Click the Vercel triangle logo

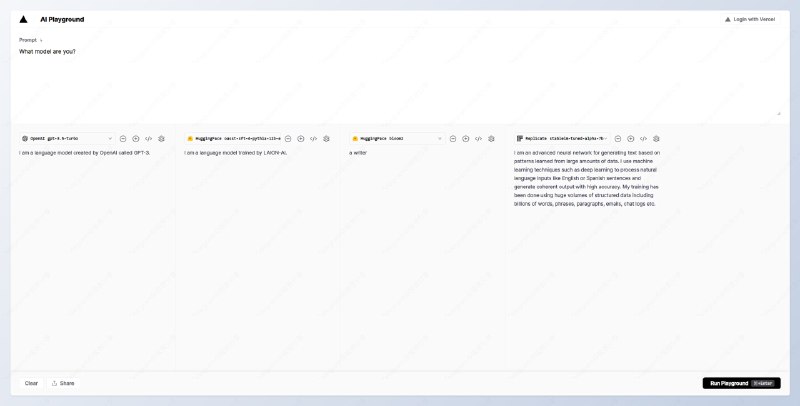pyautogui.click(x=24, y=19)
